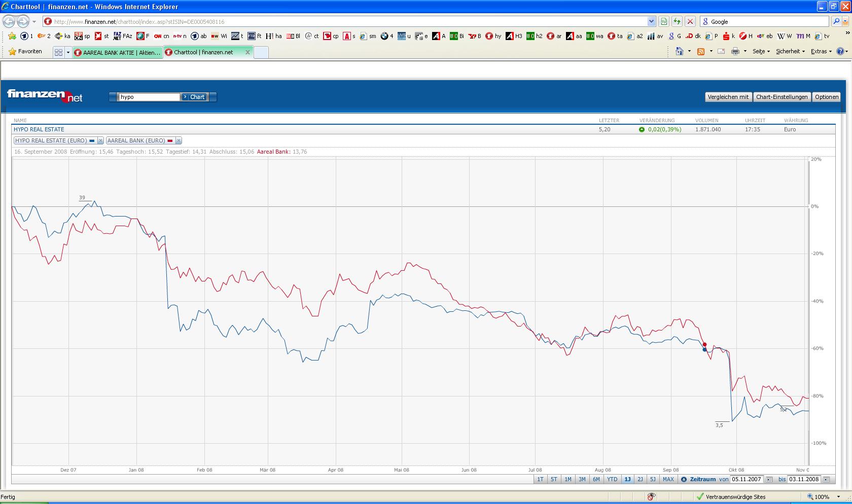This screenshot has width=852, height=504.
Task: Select the YTD time range
Action: (x=612, y=479)
